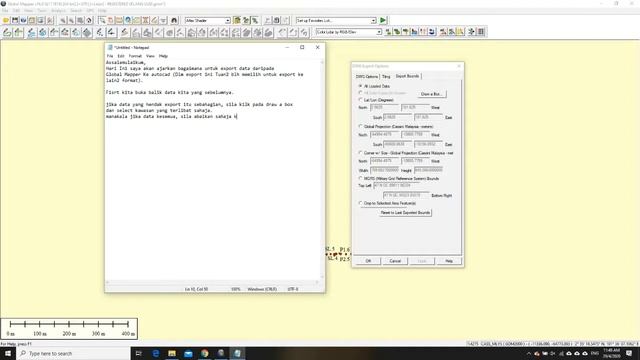The height and width of the screenshot is (360, 640).
Task: Select the Export Bounds tab
Action: pyautogui.click(x=407, y=76)
